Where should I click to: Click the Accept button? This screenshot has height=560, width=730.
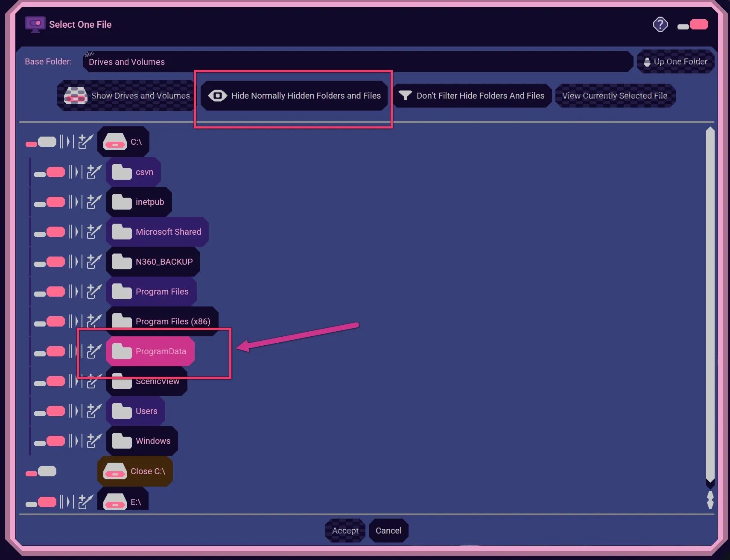click(x=345, y=531)
